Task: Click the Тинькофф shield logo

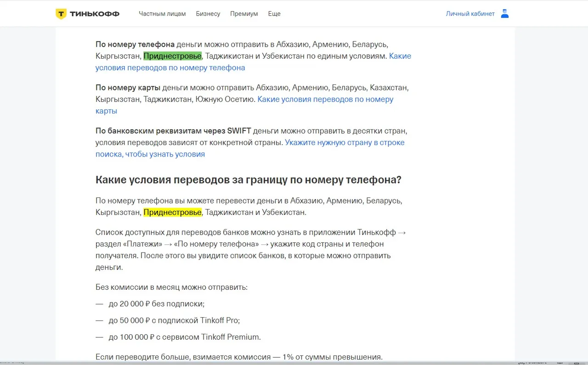Action: click(x=61, y=14)
